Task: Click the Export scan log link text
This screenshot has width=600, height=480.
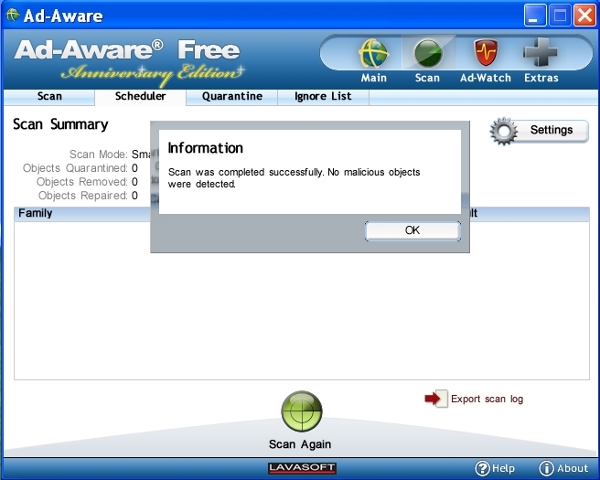Action: click(487, 399)
